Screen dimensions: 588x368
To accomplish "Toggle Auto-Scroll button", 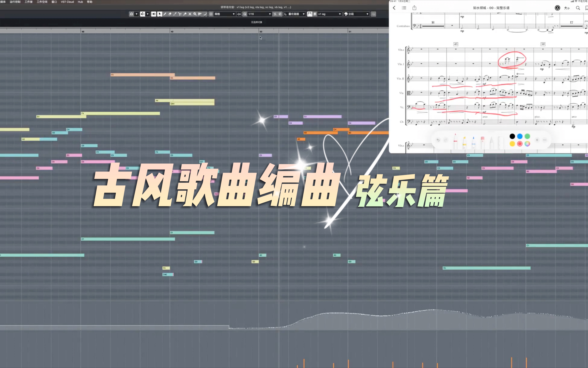I will (x=142, y=14).
